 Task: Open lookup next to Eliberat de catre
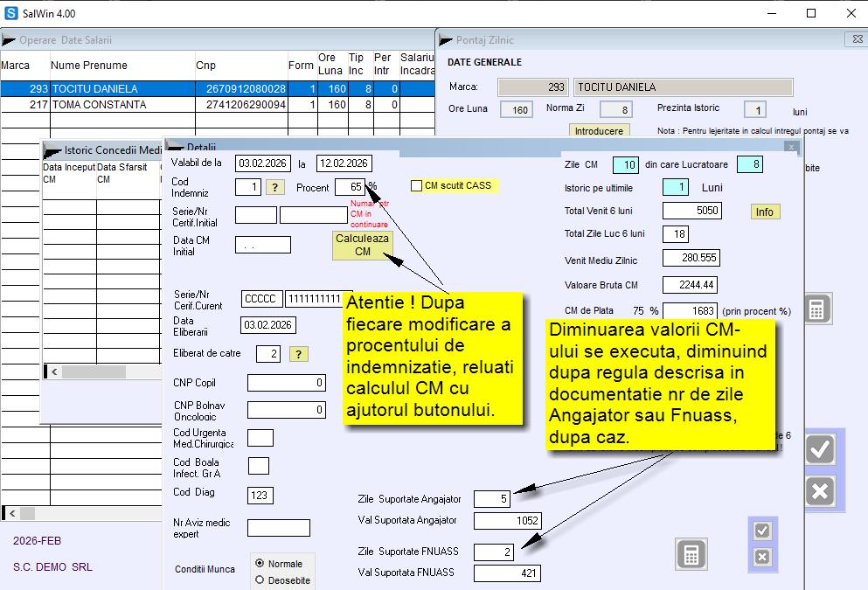298,354
